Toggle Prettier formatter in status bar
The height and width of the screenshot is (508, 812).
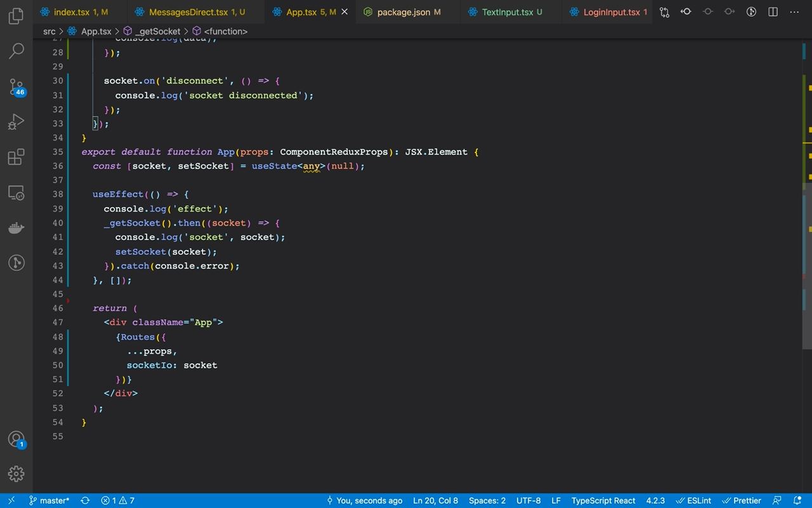pos(742,500)
